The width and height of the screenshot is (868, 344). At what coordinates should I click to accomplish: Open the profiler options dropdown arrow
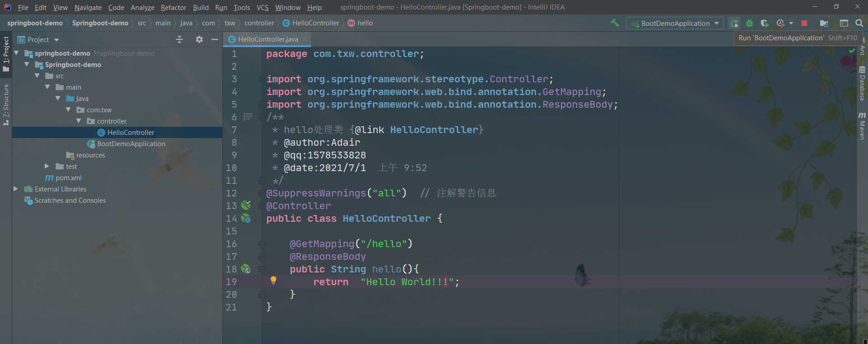(791, 23)
